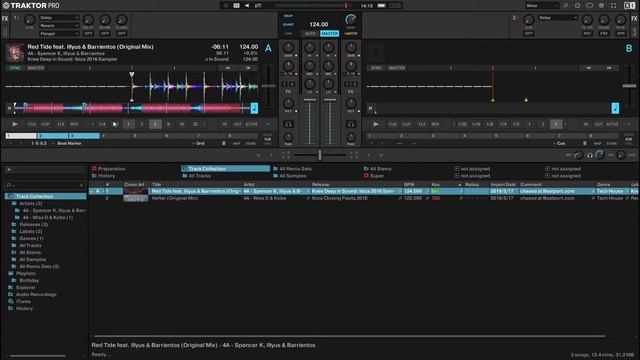
Task: Click the MASTER clock button
Action: [329, 33]
